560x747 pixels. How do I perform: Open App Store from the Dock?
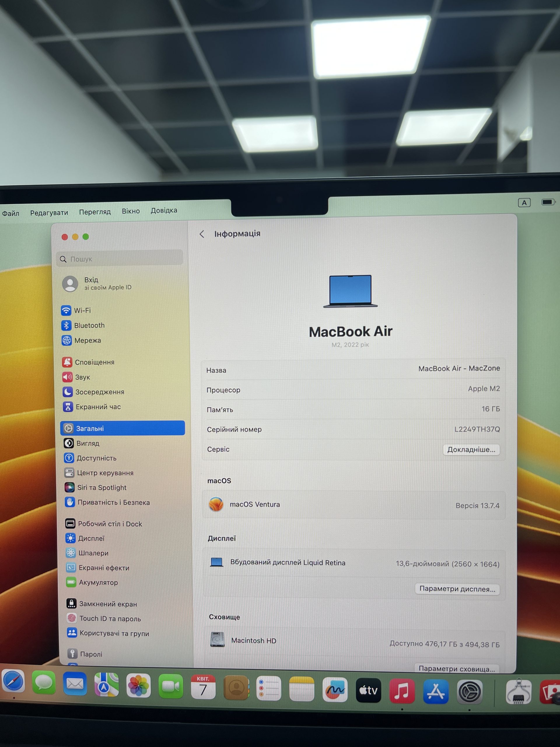pos(435,691)
